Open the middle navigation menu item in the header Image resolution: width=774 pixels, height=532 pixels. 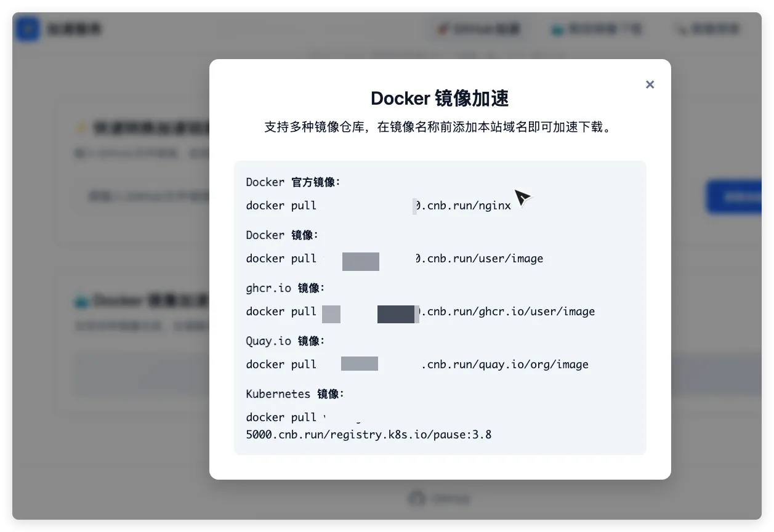pos(595,28)
